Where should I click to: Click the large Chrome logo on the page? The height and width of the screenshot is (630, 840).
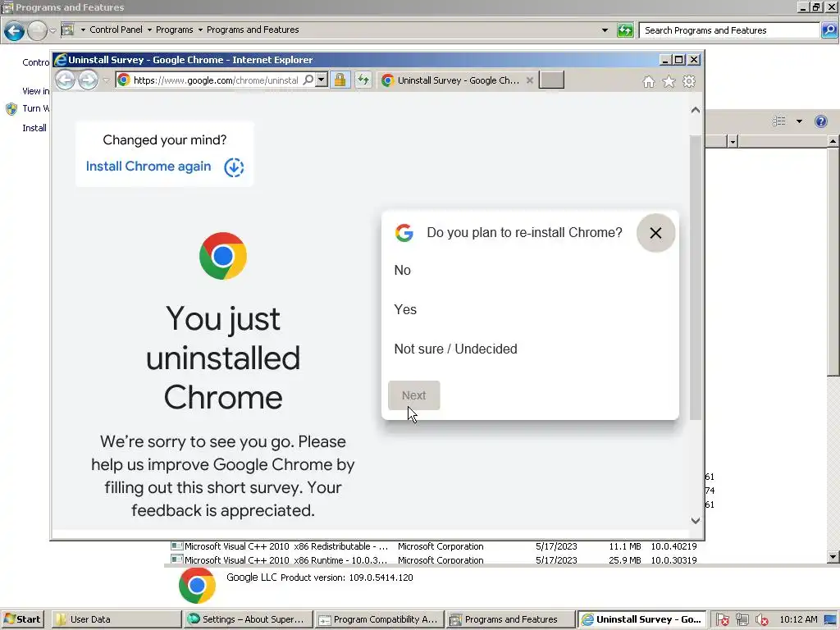tap(223, 256)
